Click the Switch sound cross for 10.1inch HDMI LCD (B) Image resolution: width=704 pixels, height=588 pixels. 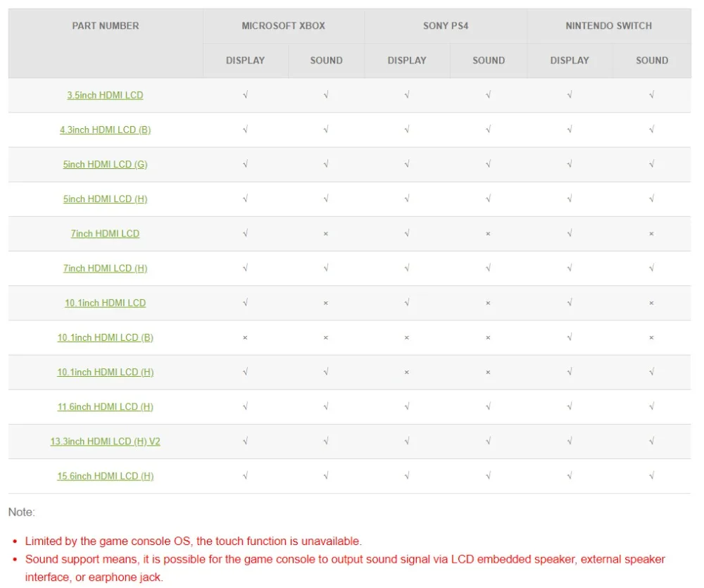tap(651, 338)
